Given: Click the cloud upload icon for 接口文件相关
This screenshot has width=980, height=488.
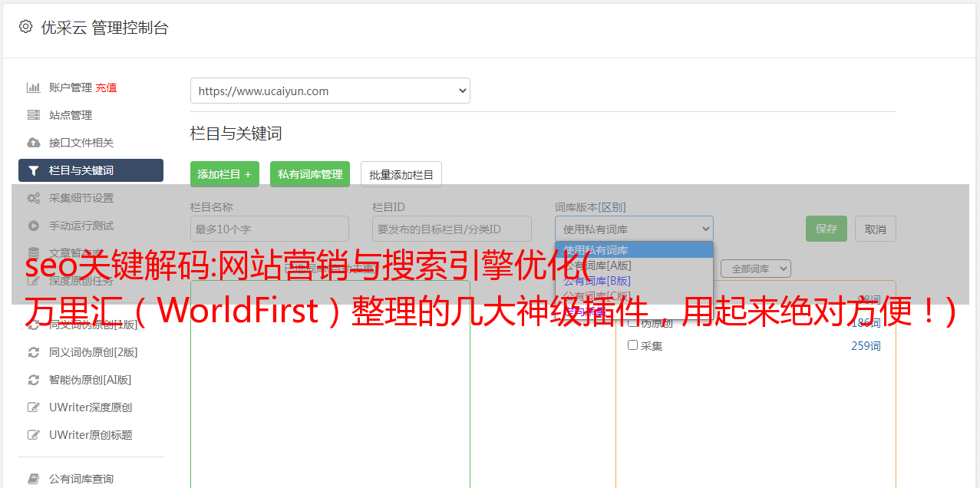Looking at the screenshot, I should click(34, 143).
